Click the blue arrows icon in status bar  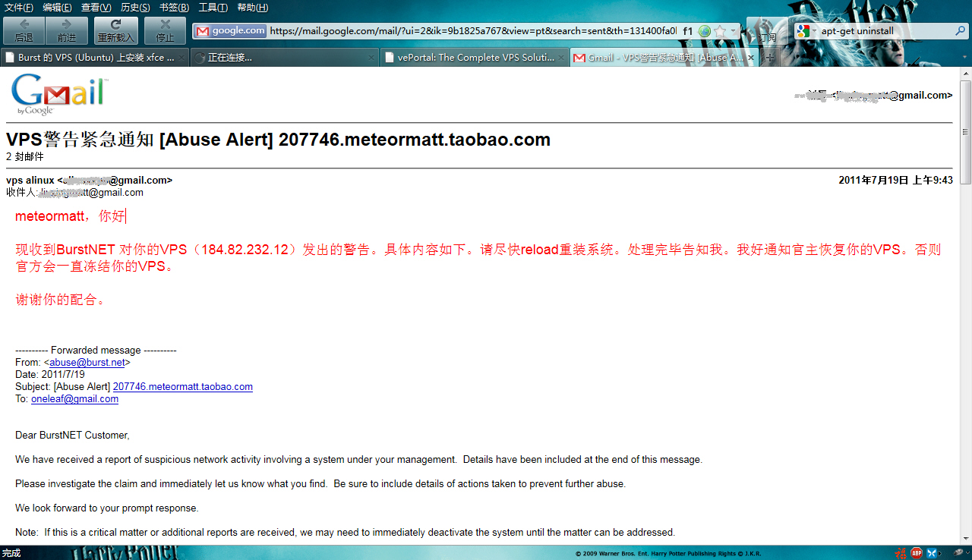932,553
